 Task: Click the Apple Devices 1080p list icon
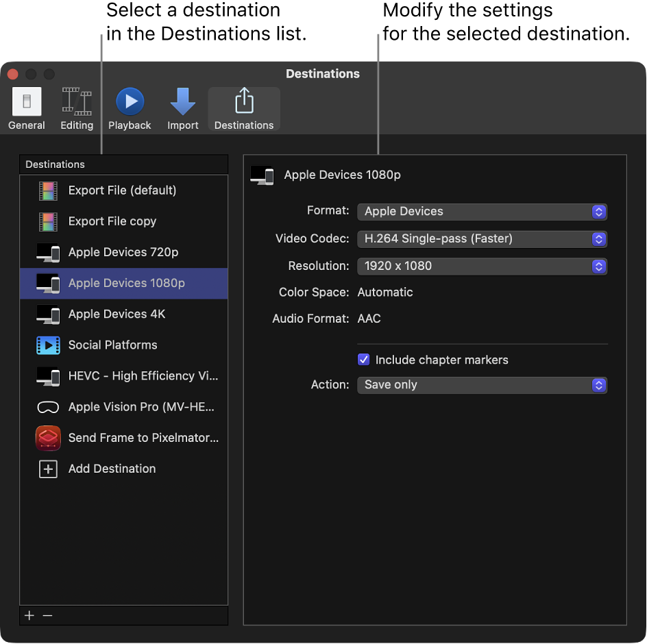click(48, 284)
